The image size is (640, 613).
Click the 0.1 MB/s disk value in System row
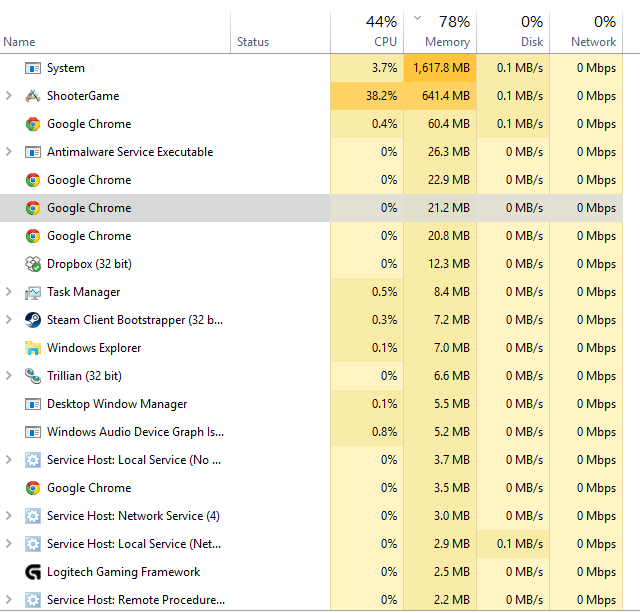tap(520, 68)
